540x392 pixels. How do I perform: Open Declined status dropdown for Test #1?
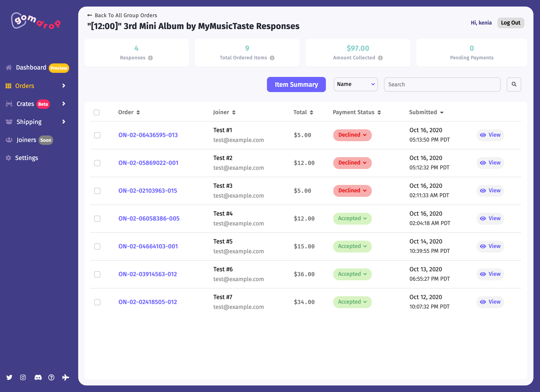(x=352, y=135)
